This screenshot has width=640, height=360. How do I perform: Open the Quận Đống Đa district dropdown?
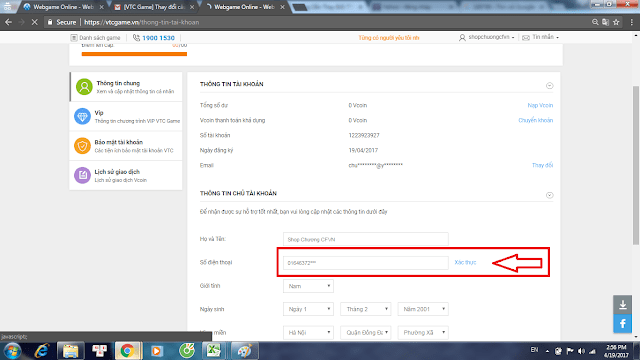(366, 332)
